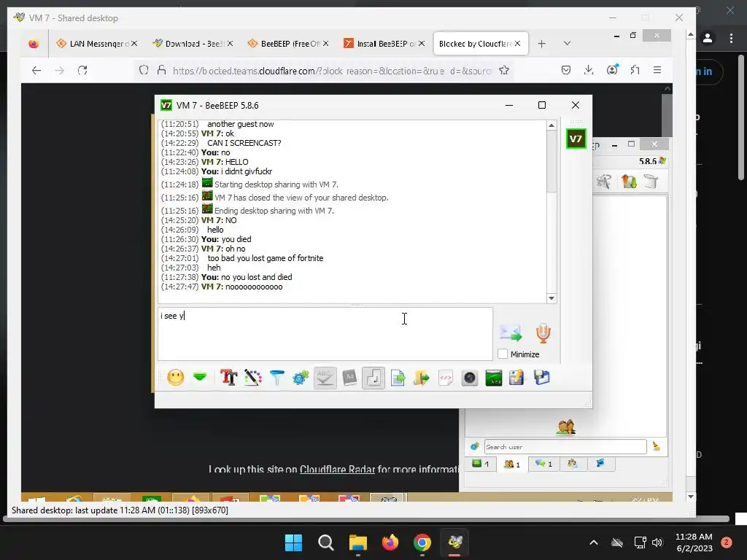Record a voice message with microphone
This screenshot has width=747, height=560.
point(543,332)
